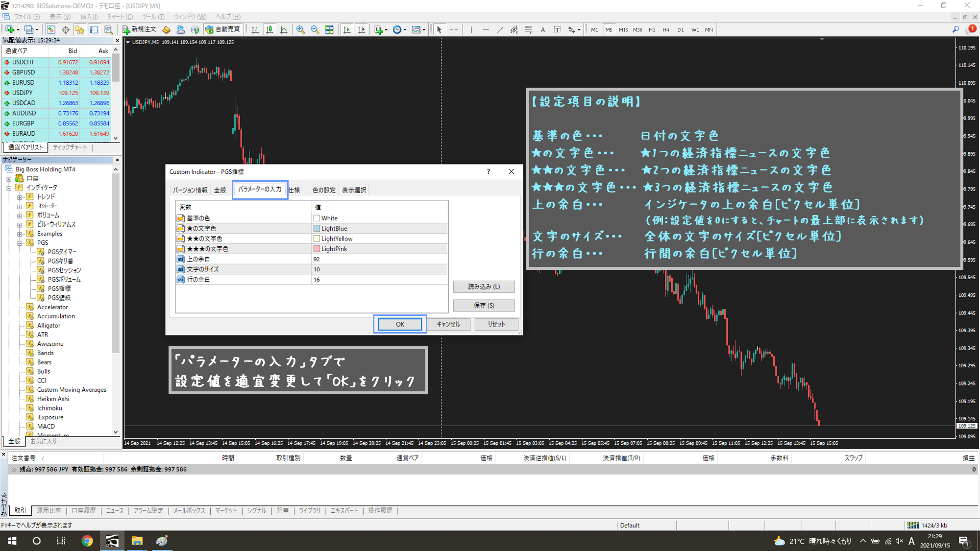Open Chrome from the Windows taskbar
980x551 pixels.
[87, 541]
